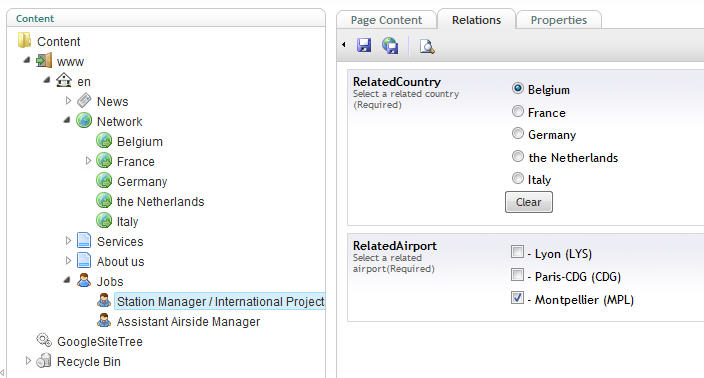Click the Jobs person icon
The height and width of the screenshot is (378, 704).
click(84, 280)
